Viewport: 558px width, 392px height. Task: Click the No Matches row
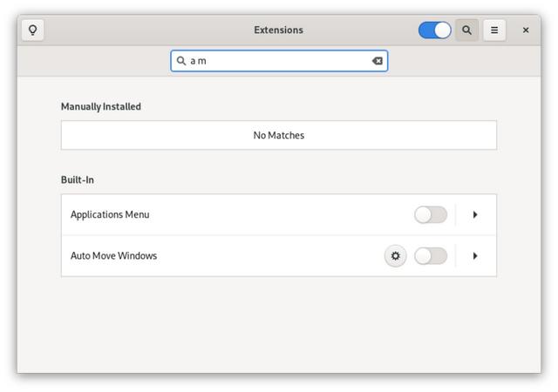click(279, 135)
